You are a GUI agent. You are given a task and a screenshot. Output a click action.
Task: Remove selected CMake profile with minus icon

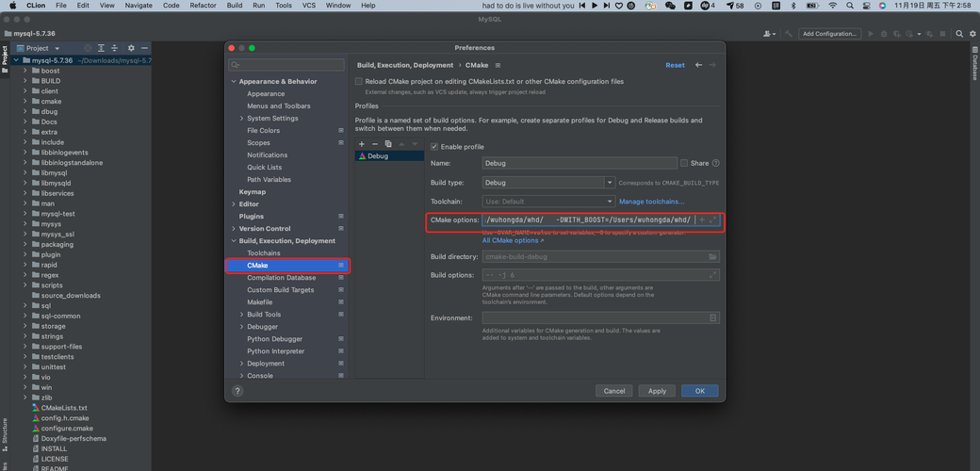(x=375, y=144)
